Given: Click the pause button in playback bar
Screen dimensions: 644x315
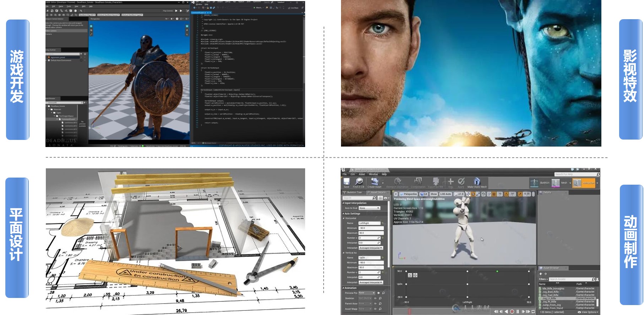Looking at the screenshot, I should pos(518,311).
